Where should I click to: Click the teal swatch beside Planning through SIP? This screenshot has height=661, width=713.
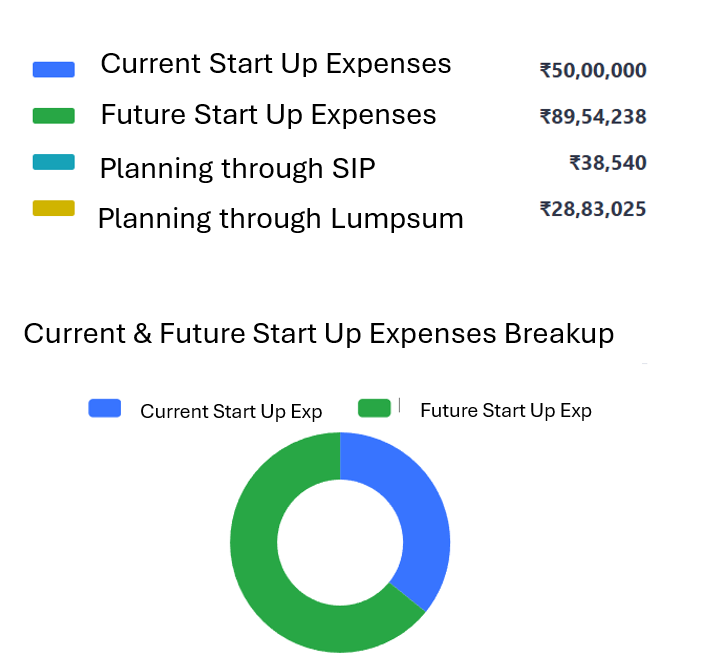[54, 163]
